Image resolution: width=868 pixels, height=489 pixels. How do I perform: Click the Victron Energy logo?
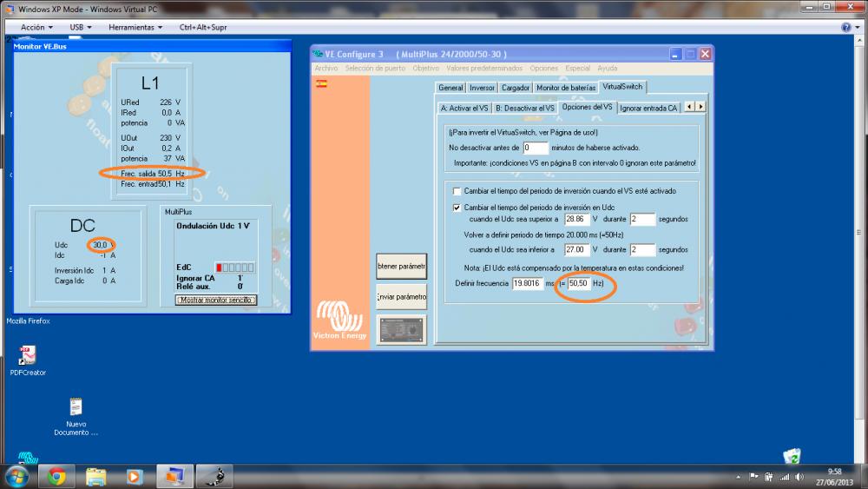click(x=340, y=320)
